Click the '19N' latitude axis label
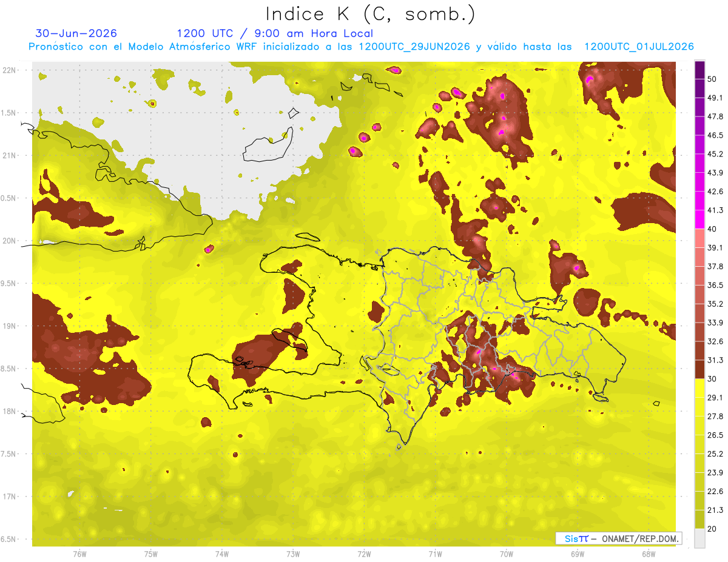Screen dimensions: 728x562 [10, 326]
